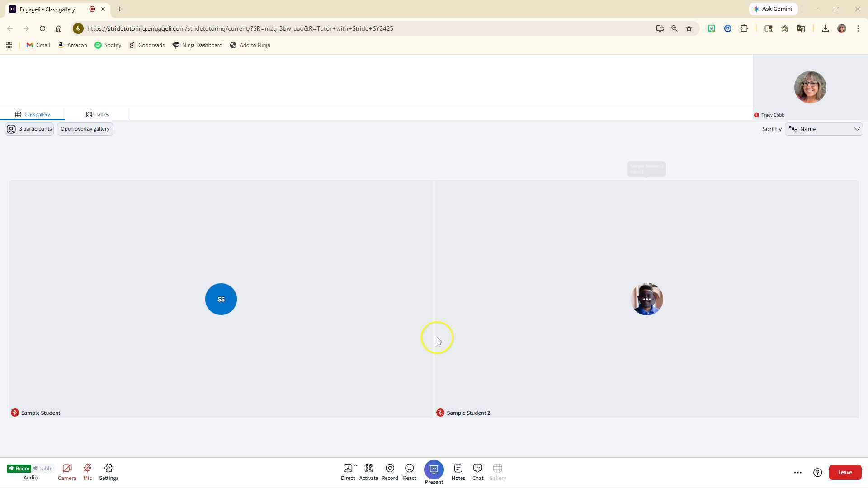Expand the Direct options caret
868x488 pixels.
(x=356, y=465)
